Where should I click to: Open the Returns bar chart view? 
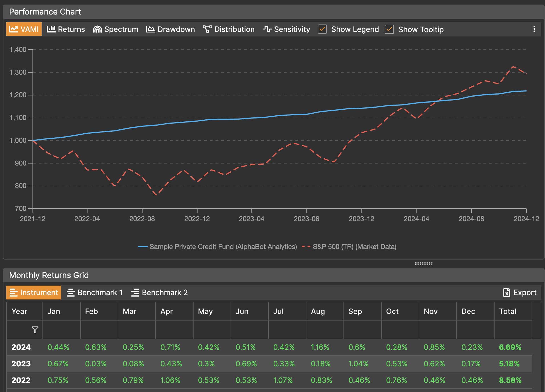[66, 29]
